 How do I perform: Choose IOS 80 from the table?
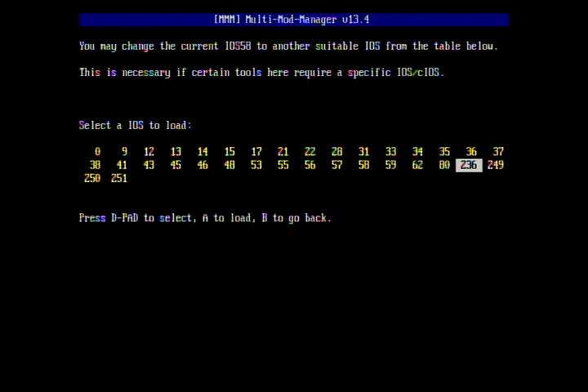(x=444, y=165)
